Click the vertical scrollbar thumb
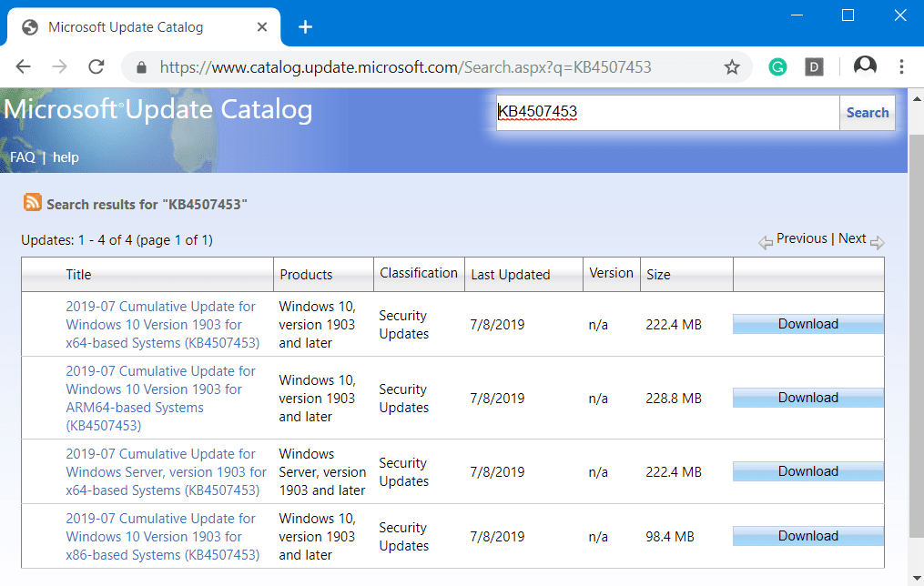The image size is (924, 586). click(x=917, y=336)
